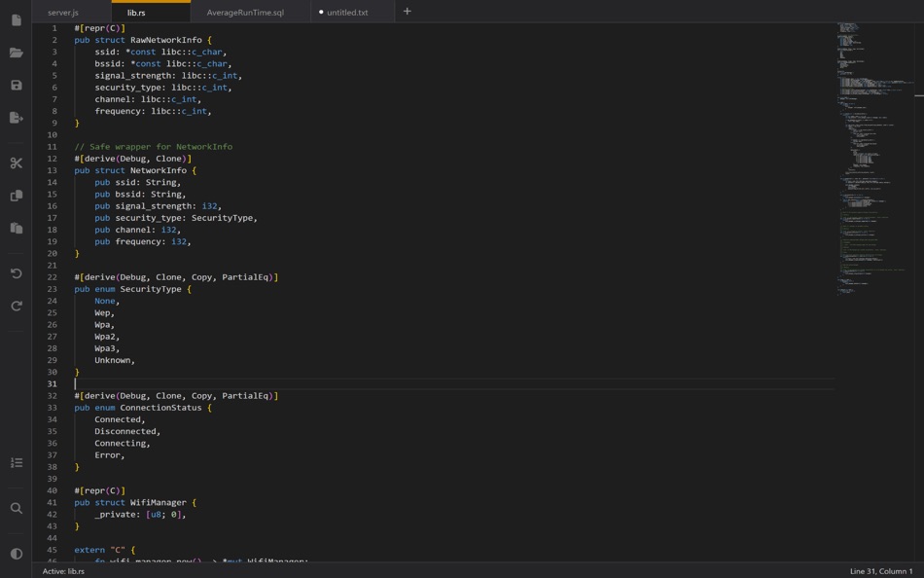
Task: Click the 'Disconnected,' enum variant
Action: coord(127,431)
